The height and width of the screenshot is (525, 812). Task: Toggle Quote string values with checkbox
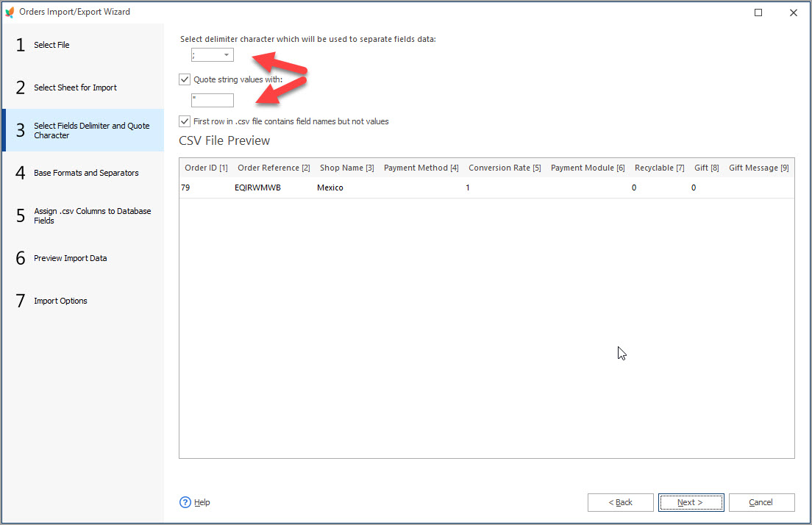click(185, 79)
